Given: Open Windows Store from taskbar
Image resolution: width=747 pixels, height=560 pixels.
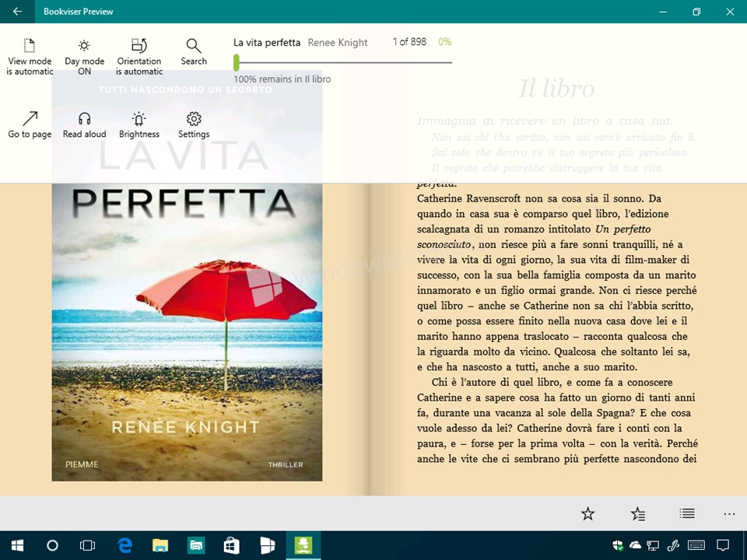Looking at the screenshot, I should coord(232,545).
